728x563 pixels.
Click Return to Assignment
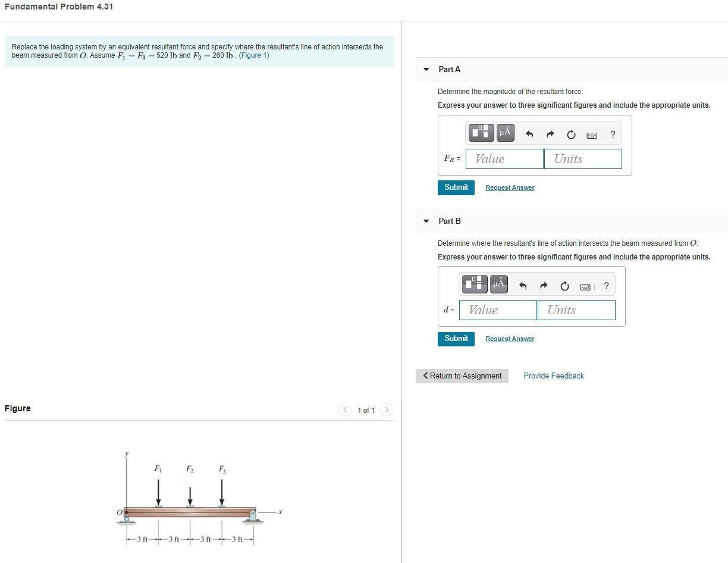(x=462, y=376)
